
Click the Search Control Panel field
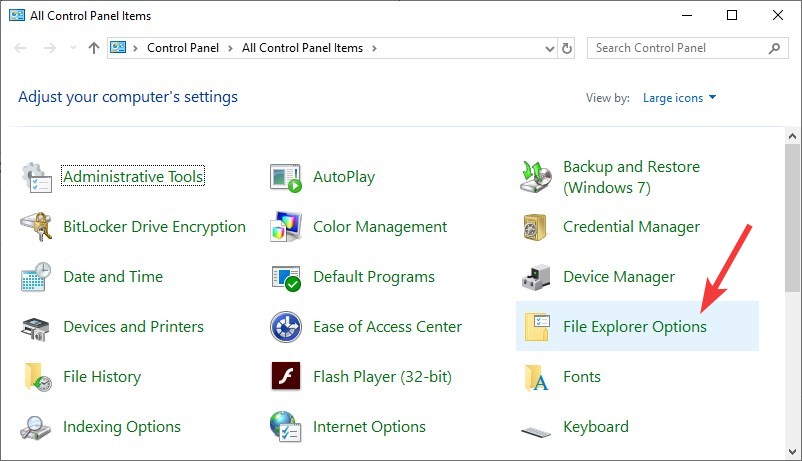point(687,48)
